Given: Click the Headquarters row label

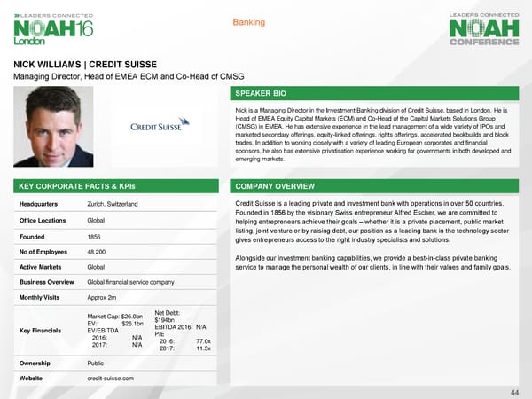Looking at the screenshot, I should tap(41, 205).
